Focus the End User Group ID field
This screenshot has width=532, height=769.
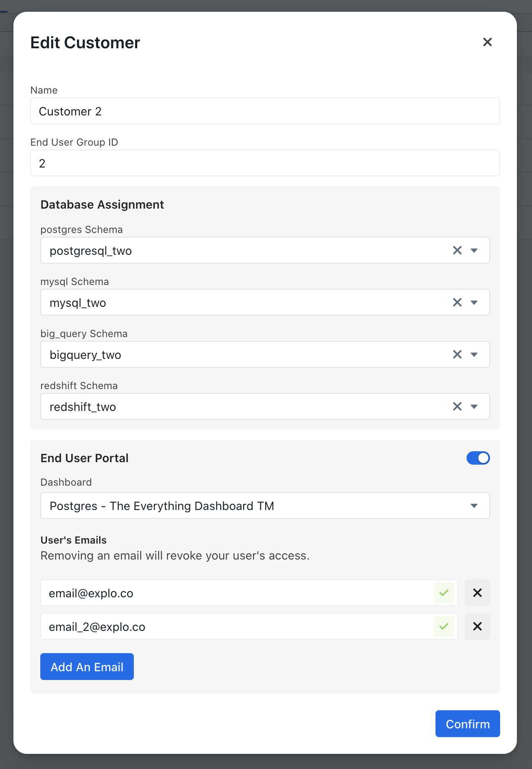(x=265, y=163)
